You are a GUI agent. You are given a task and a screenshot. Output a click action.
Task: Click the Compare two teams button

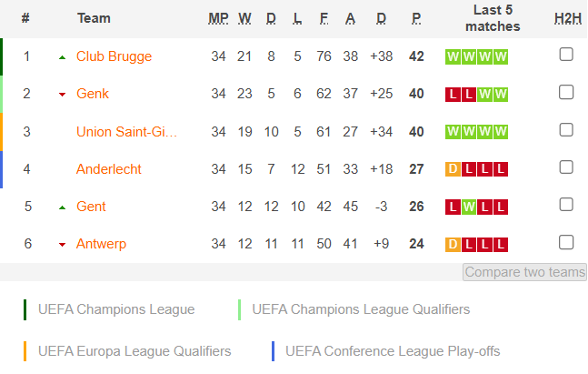[524, 272]
